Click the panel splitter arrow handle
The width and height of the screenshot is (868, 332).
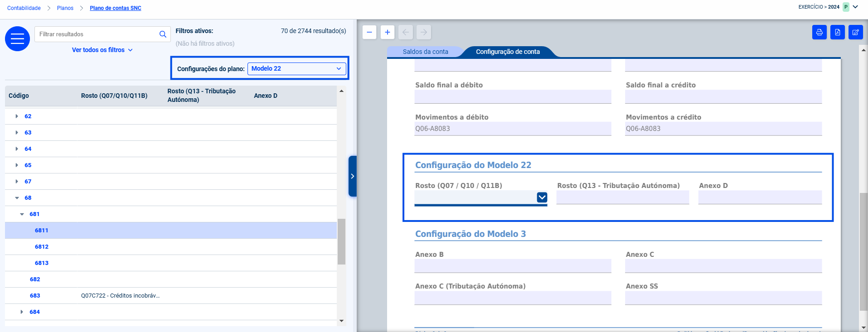coord(353,176)
